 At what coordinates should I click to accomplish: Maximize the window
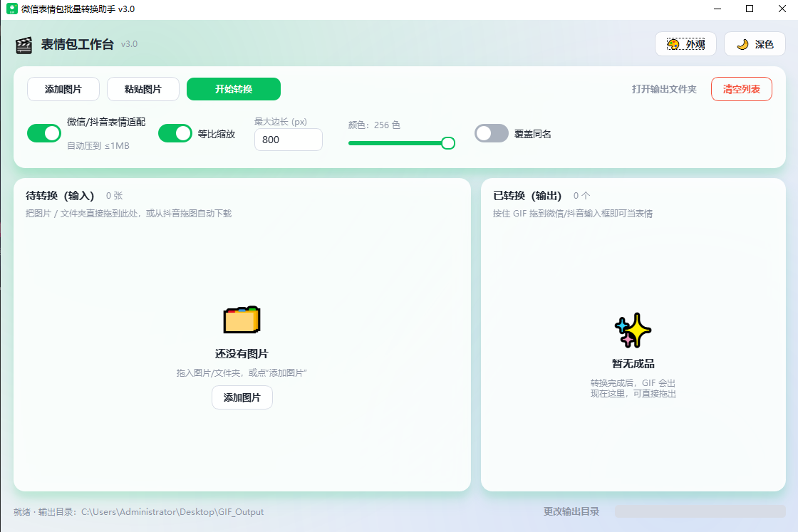(750, 9)
